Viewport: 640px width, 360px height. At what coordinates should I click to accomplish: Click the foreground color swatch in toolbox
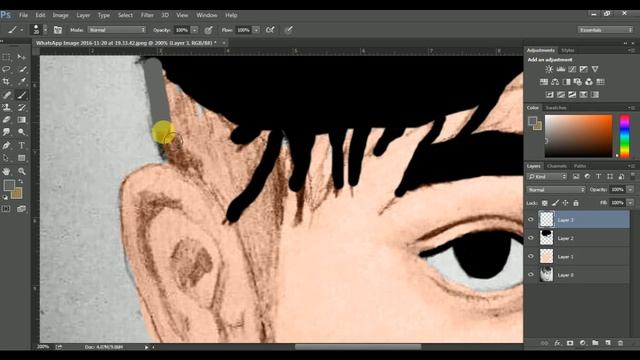tap(9, 186)
